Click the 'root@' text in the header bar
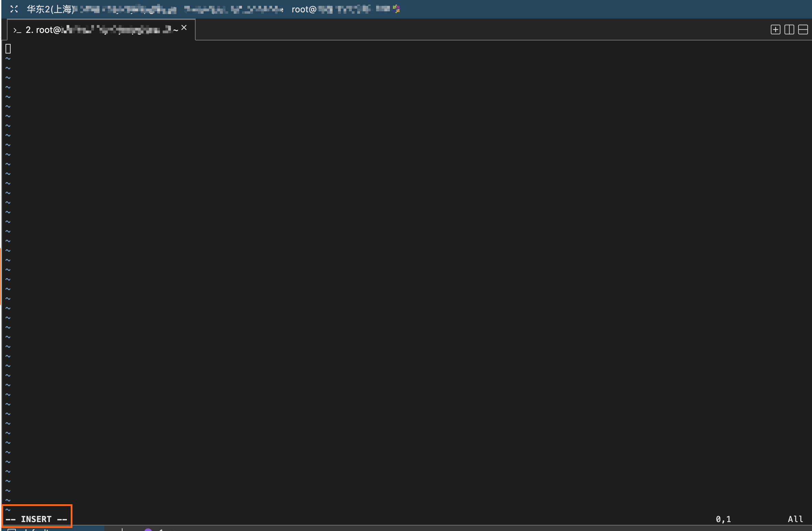Image resolution: width=812 pixels, height=531 pixels. [304, 9]
